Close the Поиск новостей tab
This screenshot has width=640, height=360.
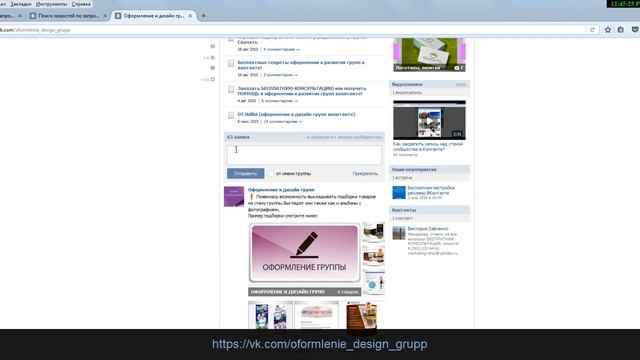(105, 16)
